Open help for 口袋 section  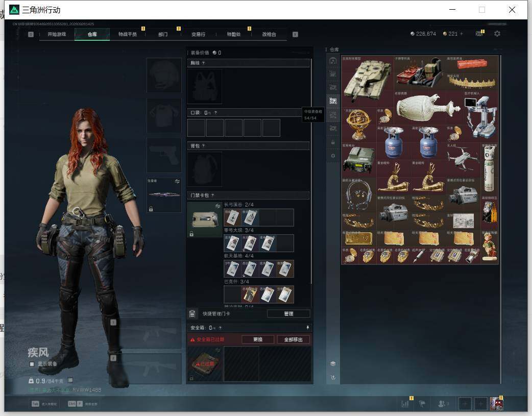(215, 113)
